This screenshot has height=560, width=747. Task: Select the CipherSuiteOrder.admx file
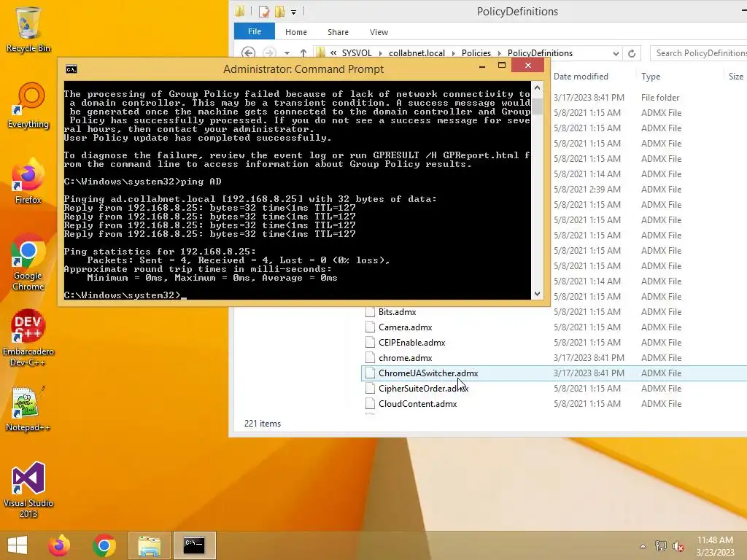[x=423, y=388]
